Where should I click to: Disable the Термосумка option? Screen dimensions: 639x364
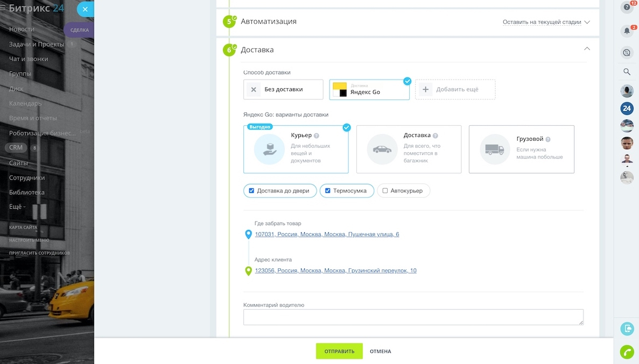point(327,190)
